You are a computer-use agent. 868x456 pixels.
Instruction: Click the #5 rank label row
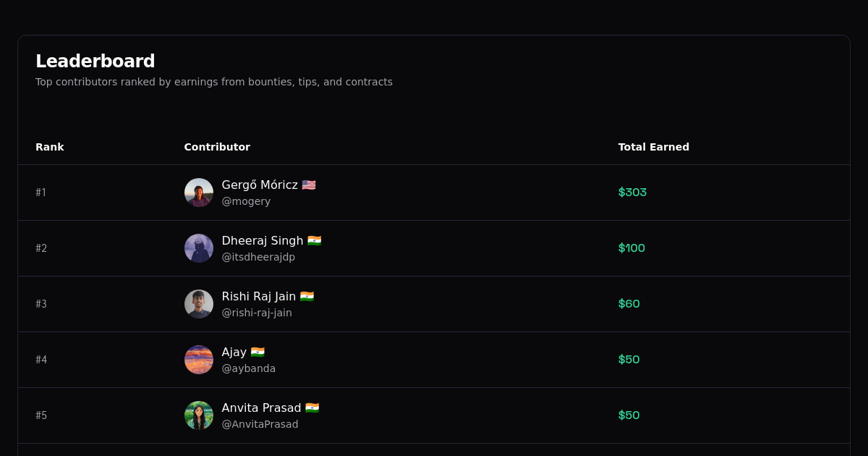tap(41, 415)
